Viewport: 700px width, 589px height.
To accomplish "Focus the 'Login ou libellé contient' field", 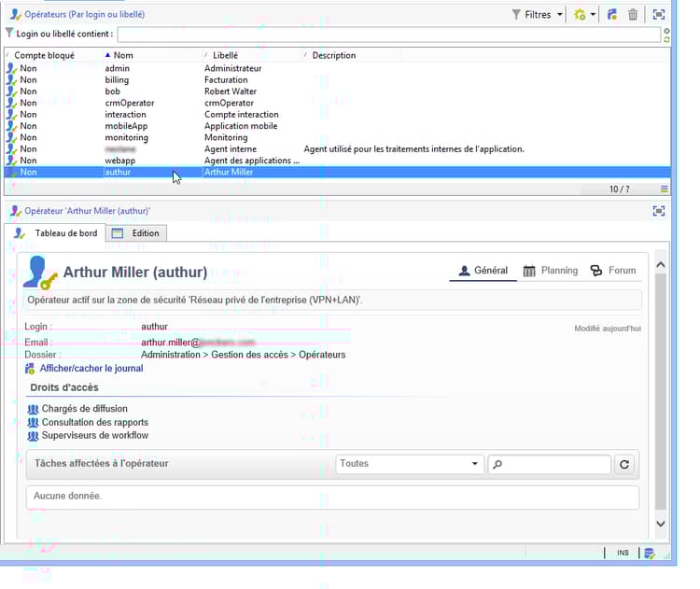I will [x=389, y=35].
